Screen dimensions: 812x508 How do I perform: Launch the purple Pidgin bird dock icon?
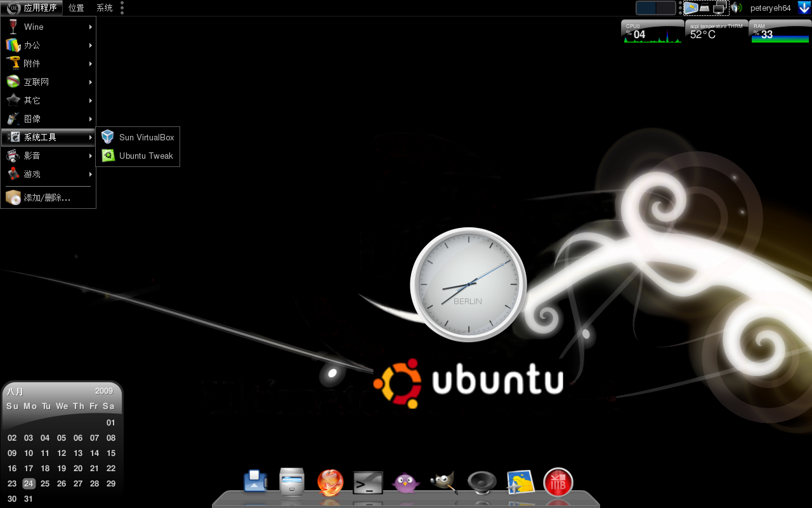(x=406, y=483)
